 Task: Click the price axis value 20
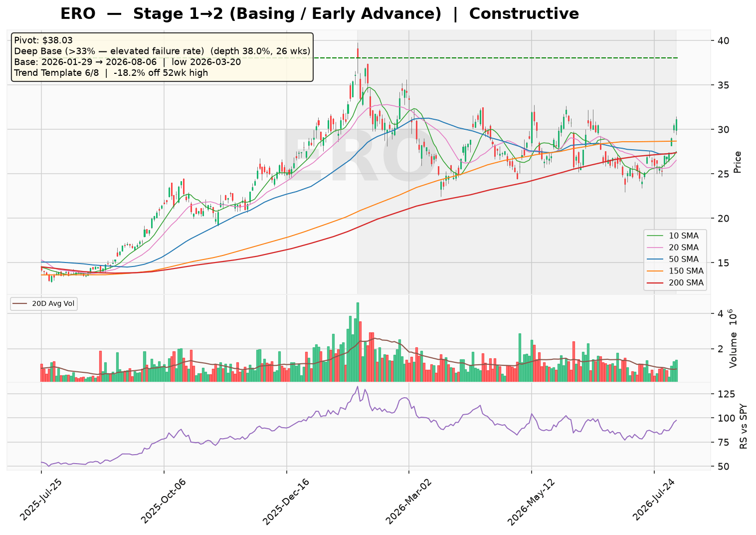723,219
